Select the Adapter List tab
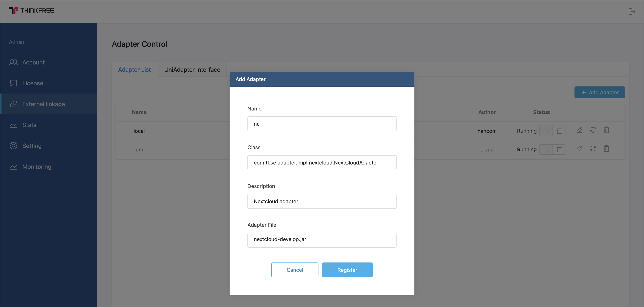644x307 pixels. tap(134, 70)
